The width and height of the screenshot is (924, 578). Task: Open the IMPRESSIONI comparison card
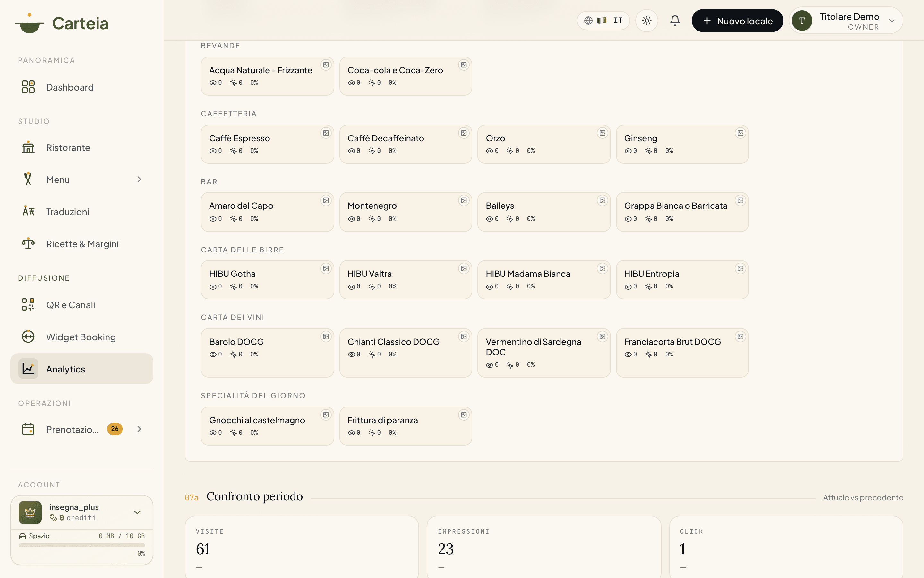click(x=544, y=547)
